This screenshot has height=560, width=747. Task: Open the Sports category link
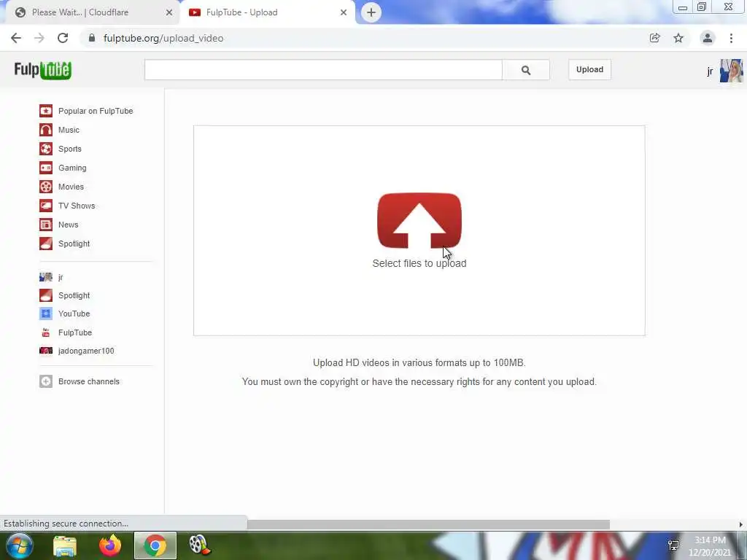[x=70, y=149]
